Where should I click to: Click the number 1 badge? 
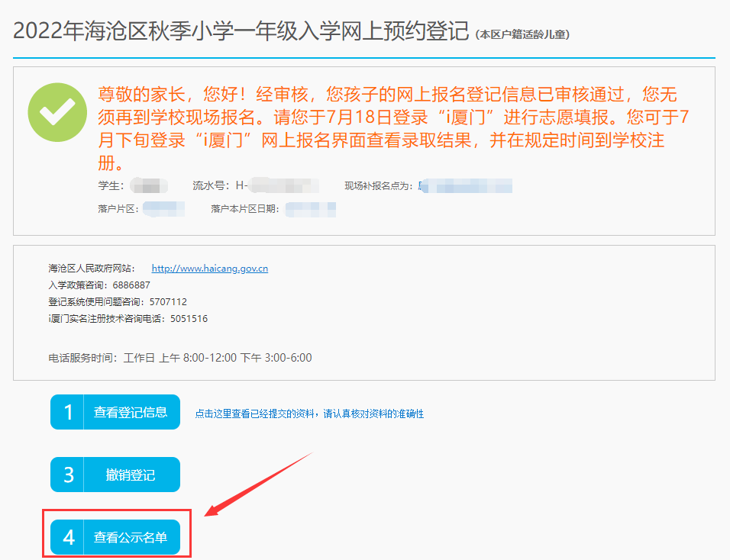pos(68,413)
